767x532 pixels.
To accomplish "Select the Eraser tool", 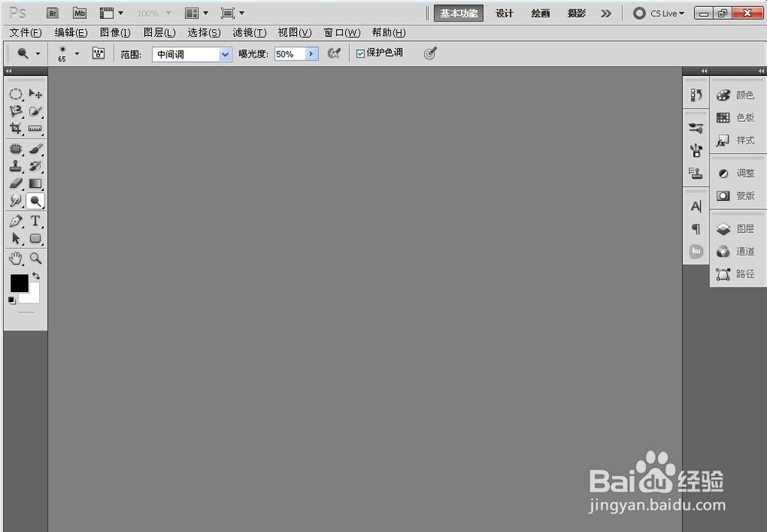I will (15, 183).
